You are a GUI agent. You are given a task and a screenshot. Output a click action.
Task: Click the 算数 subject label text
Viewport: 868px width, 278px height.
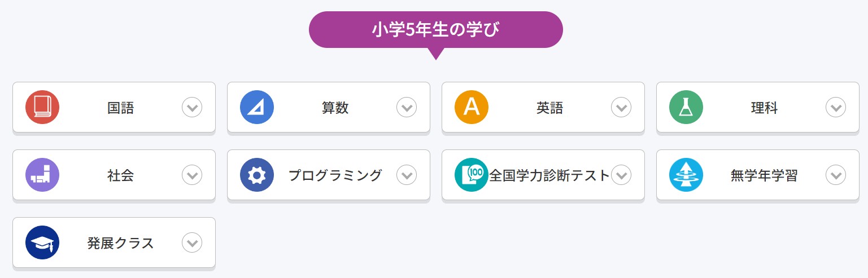[335, 108]
